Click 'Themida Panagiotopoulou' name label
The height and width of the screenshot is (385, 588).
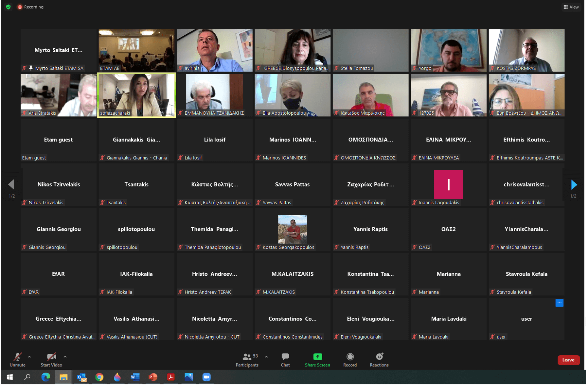213,247
